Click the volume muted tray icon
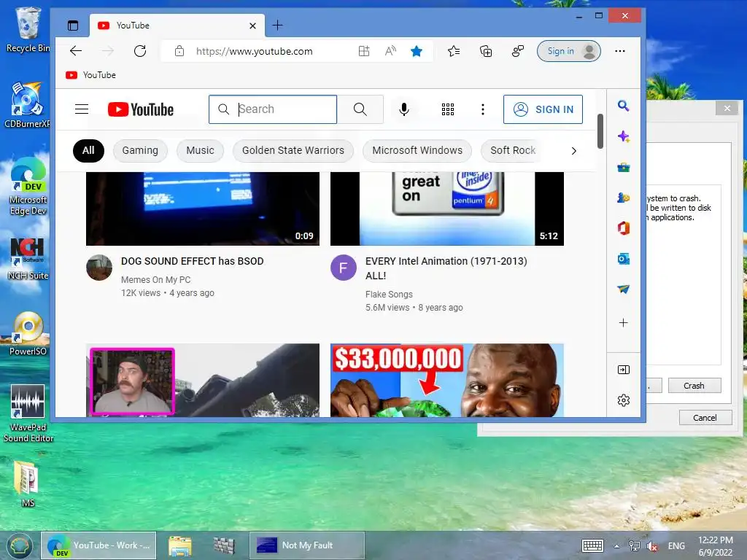 click(652, 546)
